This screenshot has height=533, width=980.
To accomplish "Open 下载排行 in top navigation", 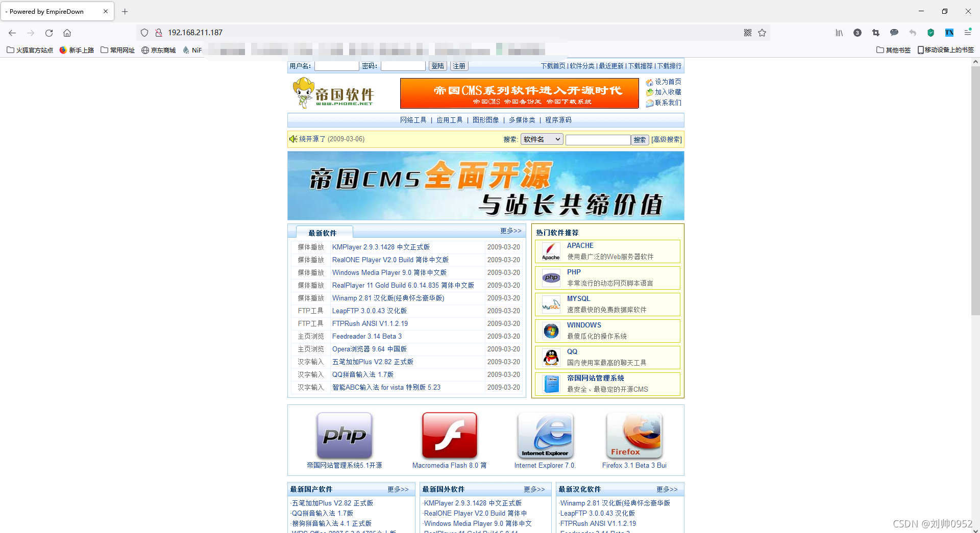I will tap(669, 66).
